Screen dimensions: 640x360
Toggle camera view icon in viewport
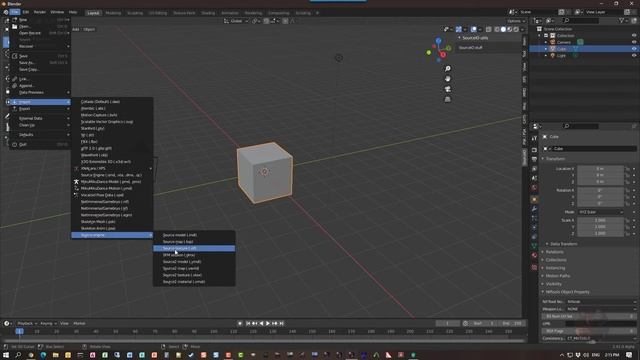coord(448,89)
